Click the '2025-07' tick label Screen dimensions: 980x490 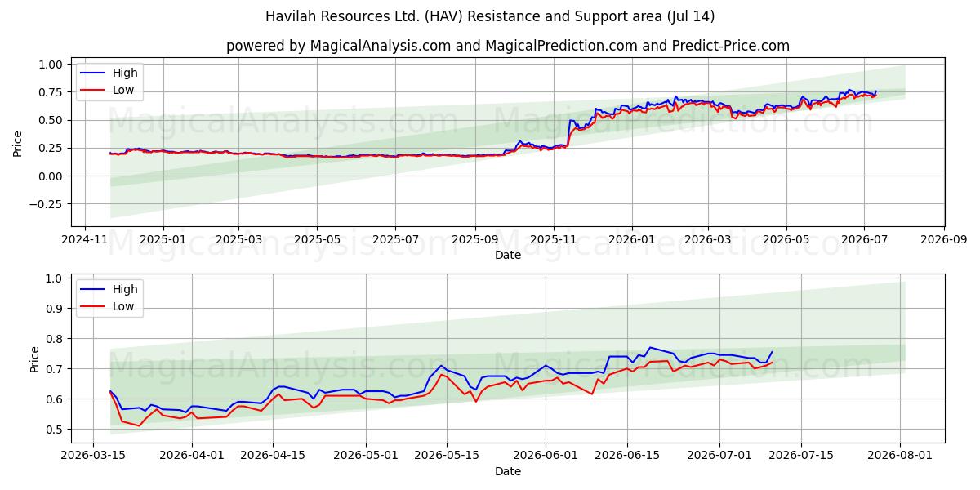point(395,239)
